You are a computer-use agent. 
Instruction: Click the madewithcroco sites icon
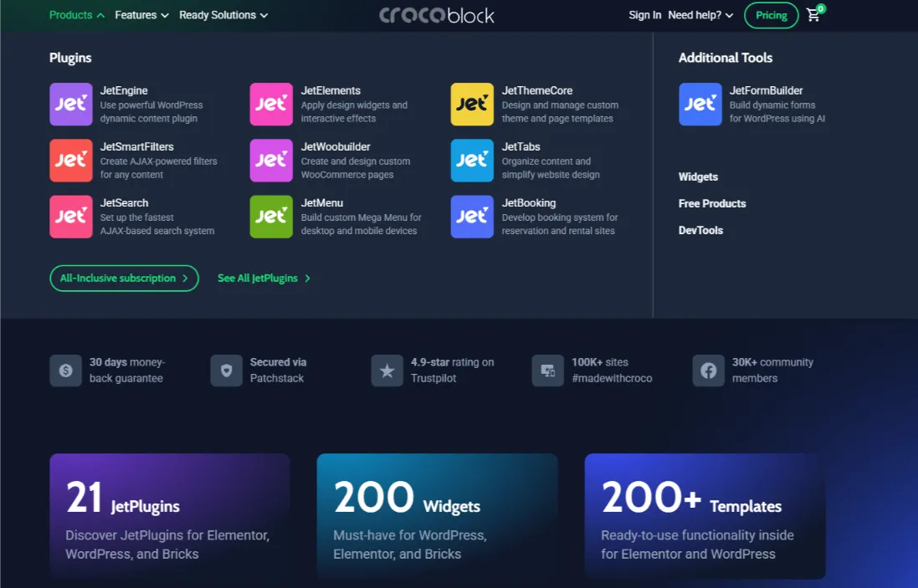pyautogui.click(x=547, y=371)
